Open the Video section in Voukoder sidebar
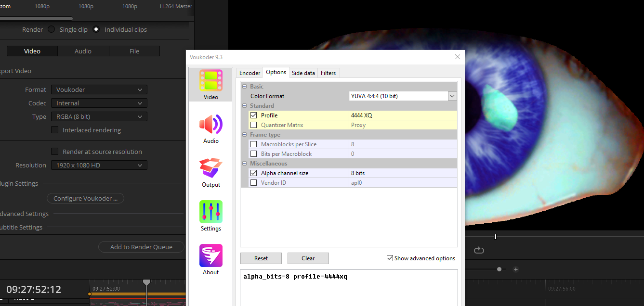The width and height of the screenshot is (644, 306). click(x=211, y=85)
